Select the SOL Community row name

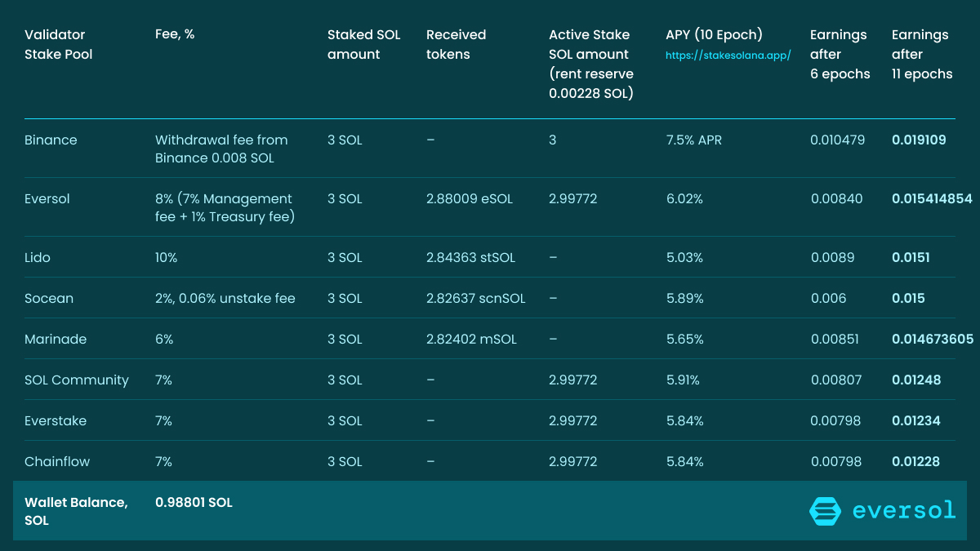click(x=77, y=380)
